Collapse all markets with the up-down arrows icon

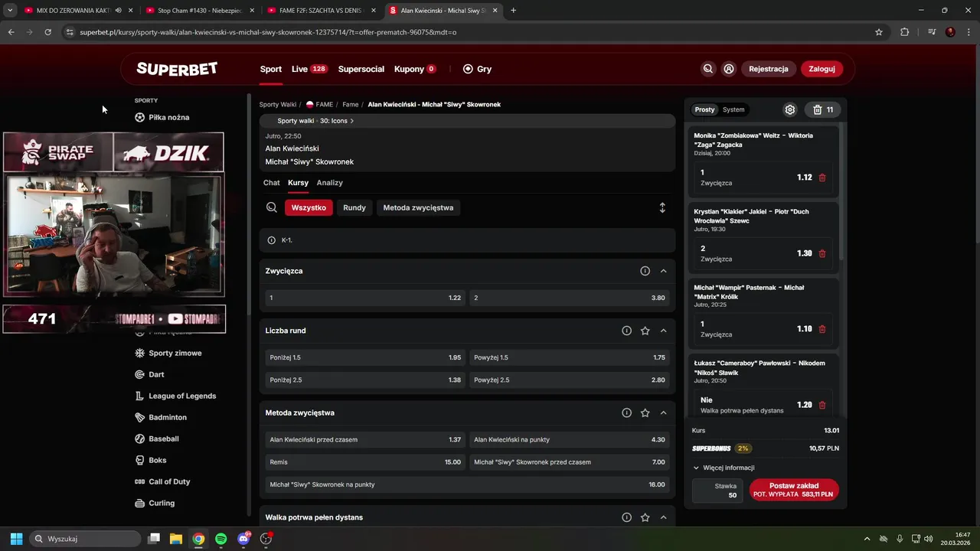tap(662, 207)
